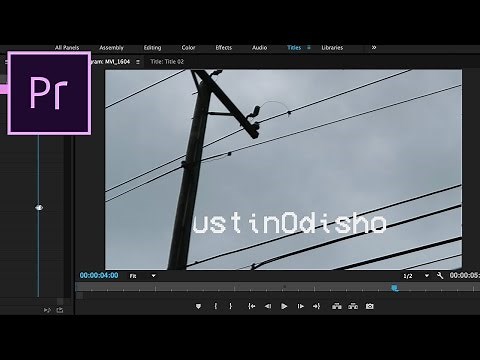The height and width of the screenshot is (360, 480).
Task: Select the Titles workspace tab
Action: coord(294,48)
